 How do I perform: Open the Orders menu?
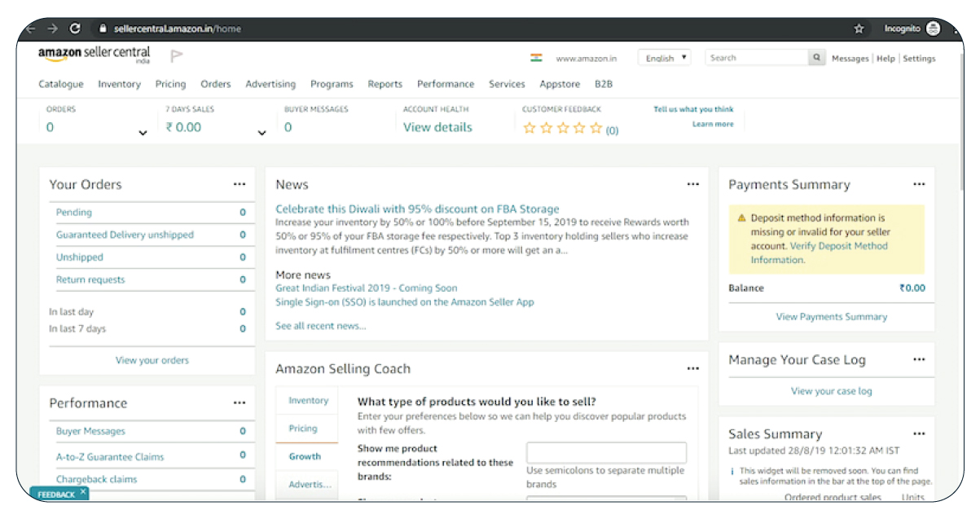pos(216,84)
